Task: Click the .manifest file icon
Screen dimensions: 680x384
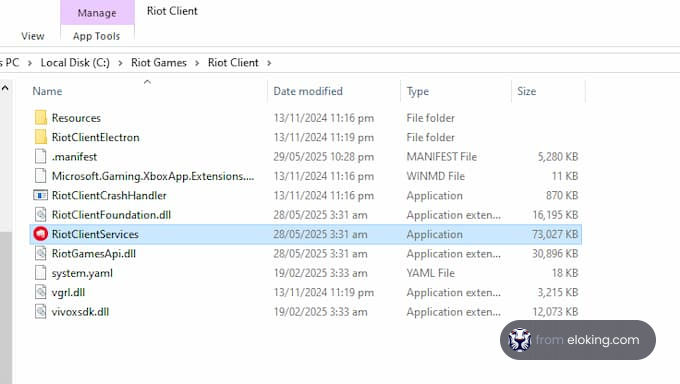Action: (40, 156)
